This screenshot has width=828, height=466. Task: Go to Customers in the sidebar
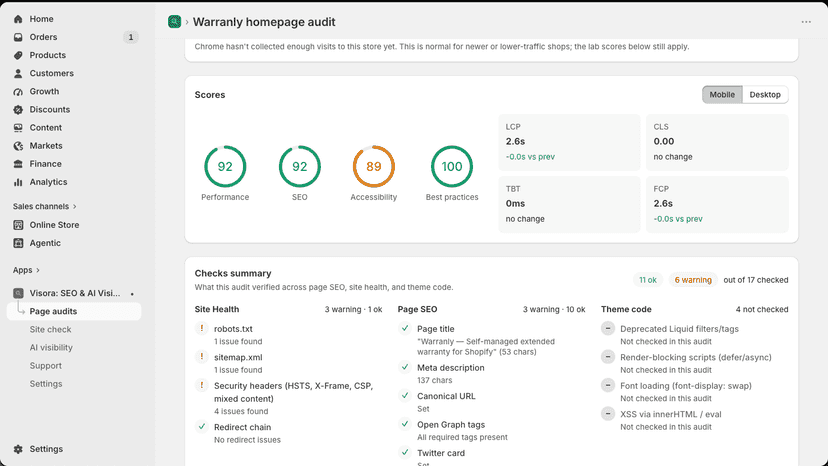(51, 73)
